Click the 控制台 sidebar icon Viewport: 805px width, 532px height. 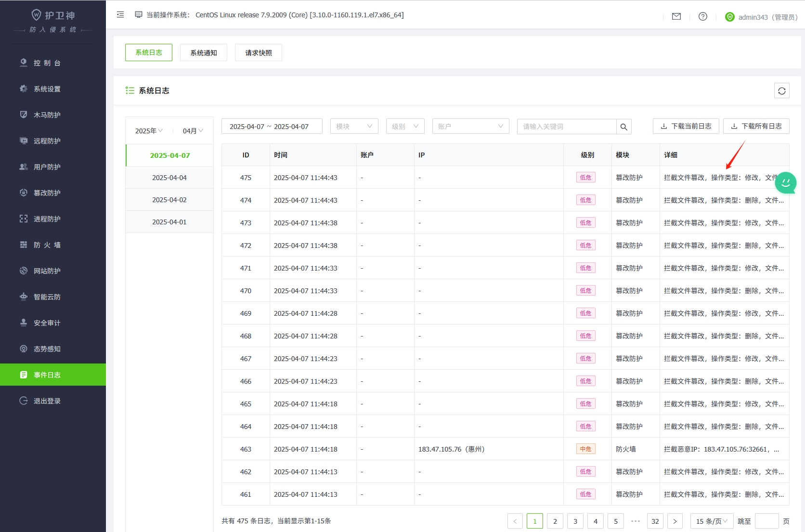pos(23,63)
